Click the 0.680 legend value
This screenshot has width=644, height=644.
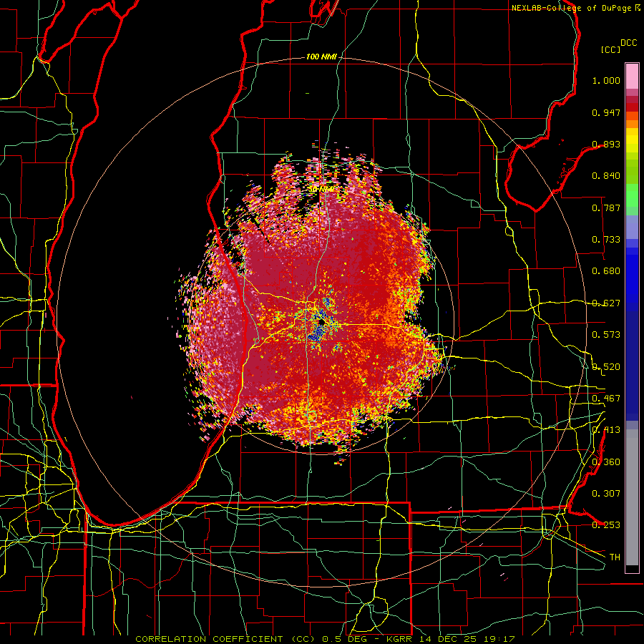click(606, 271)
